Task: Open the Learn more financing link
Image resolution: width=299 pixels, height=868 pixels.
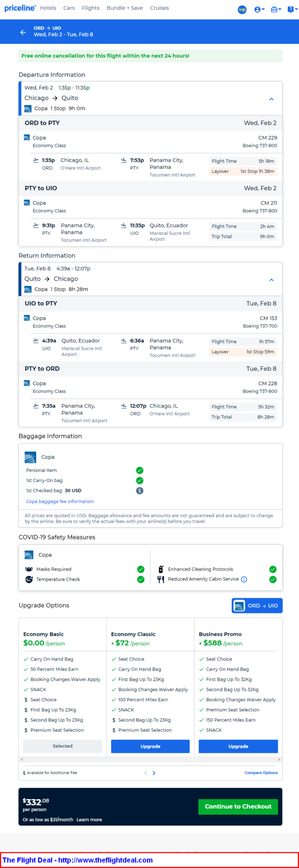Action: (89, 820)
